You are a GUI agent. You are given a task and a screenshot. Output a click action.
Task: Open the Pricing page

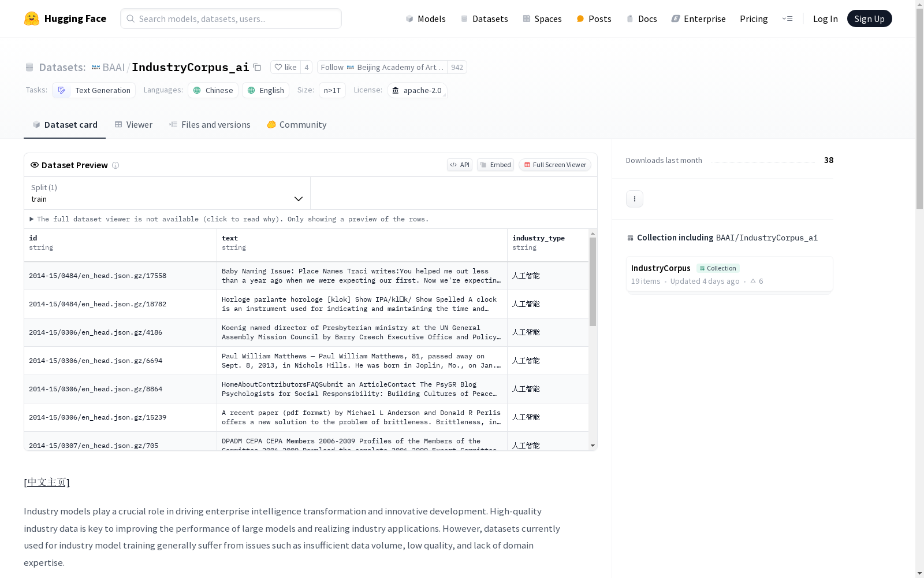tap(754, 18)
